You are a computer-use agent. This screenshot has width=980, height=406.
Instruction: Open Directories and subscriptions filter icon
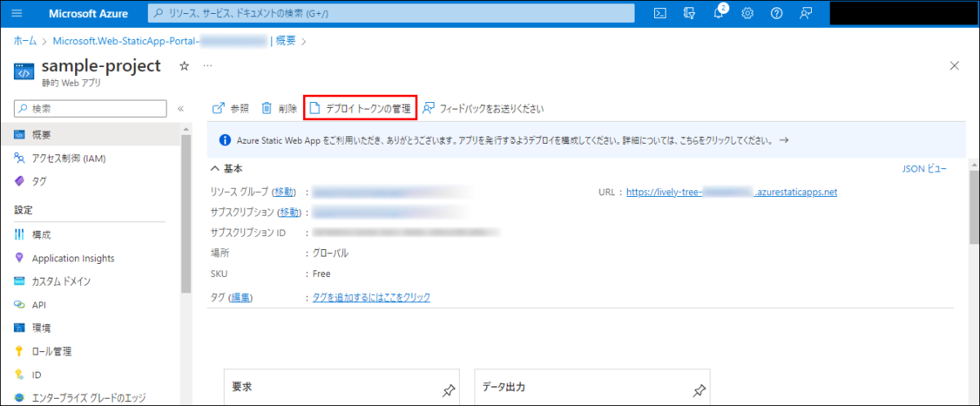tap(689, 14)
